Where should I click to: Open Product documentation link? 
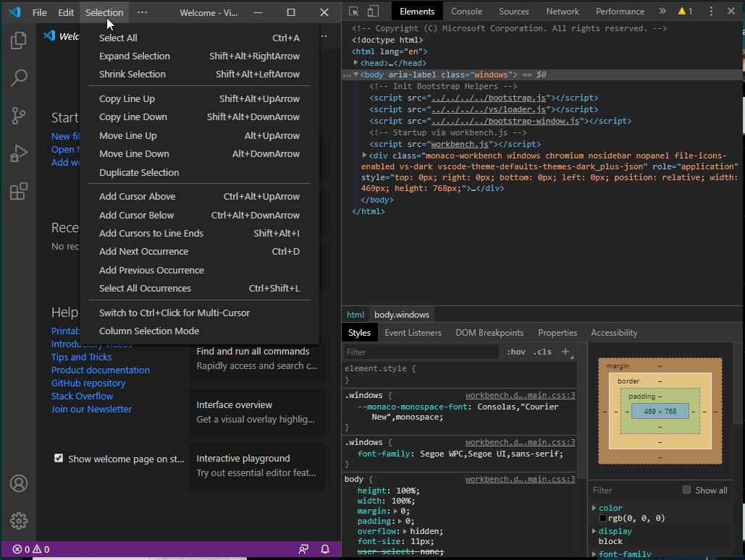(x=100, y=370)
